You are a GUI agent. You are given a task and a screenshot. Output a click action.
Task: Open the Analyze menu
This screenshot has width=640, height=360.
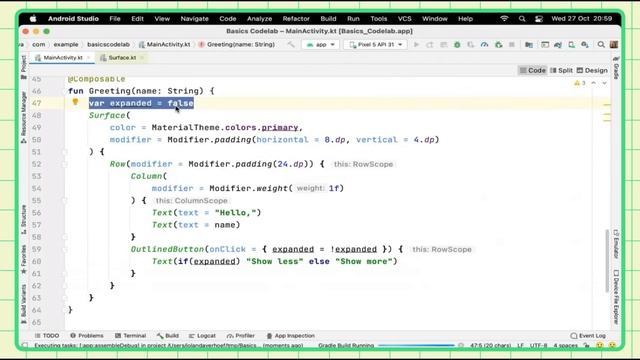click(259, 19)
